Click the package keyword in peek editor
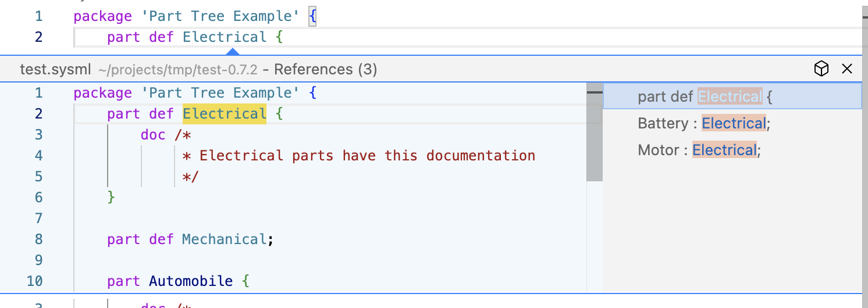 tap(103, 93)
